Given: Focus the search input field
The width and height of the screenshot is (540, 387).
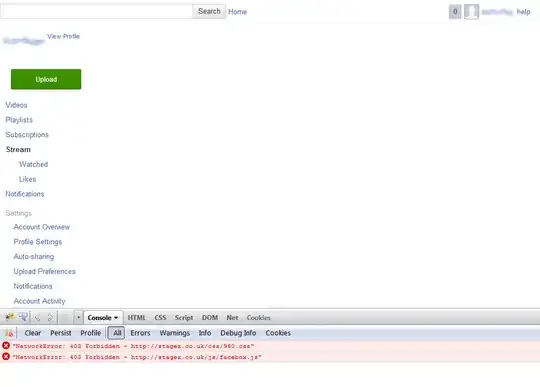Looking at the screenshot, I should pyautogui.click(x=96, y=11).
